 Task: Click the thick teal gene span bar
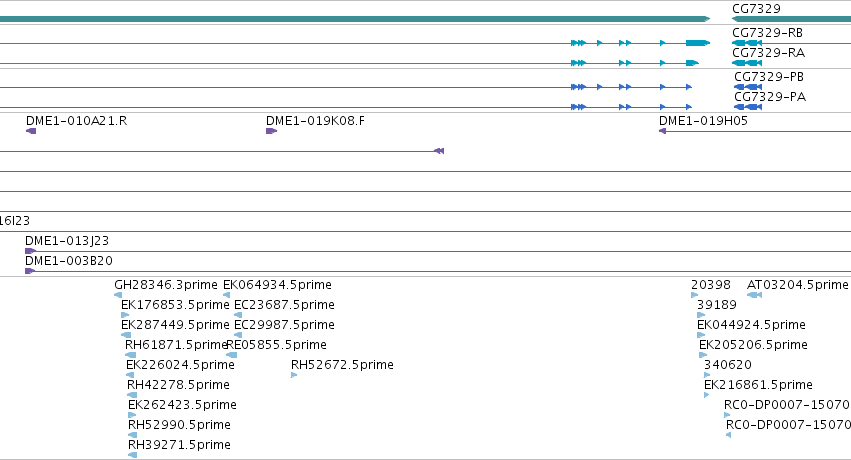pyautogui.click(x=355, y=19)
